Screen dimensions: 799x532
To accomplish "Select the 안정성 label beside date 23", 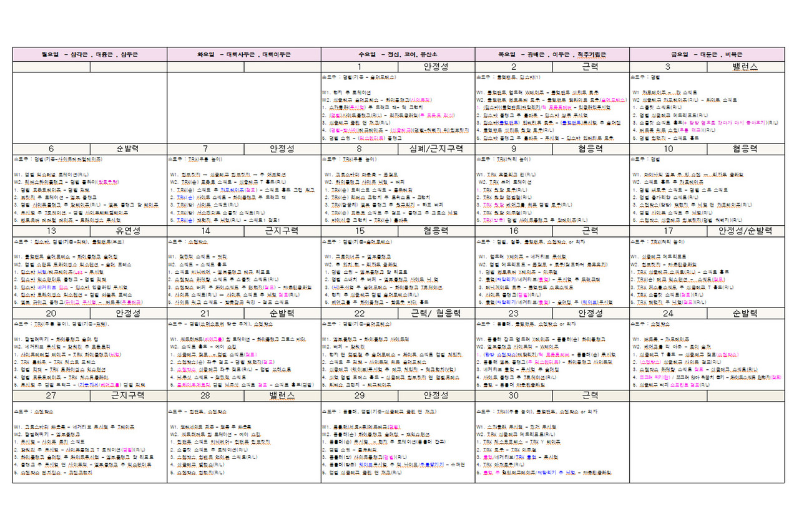I will click(x=591, y=313).
